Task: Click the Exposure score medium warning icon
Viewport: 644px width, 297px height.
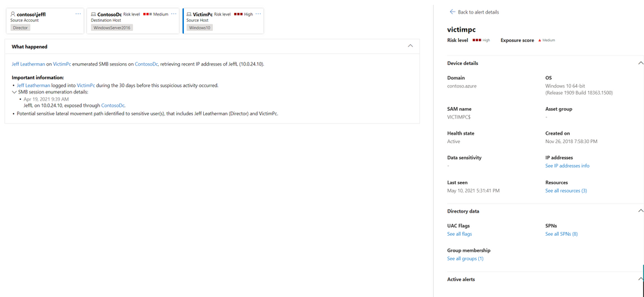Action: coord(539,40)
